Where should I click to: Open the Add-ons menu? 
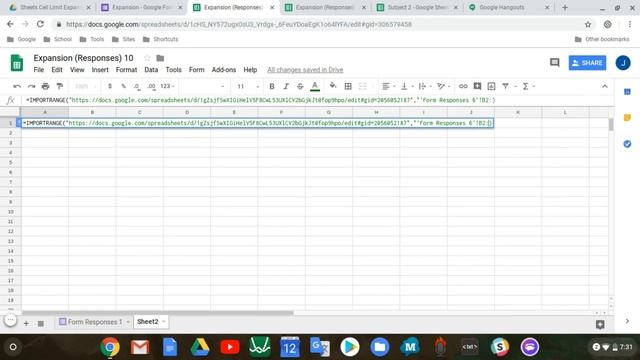point(224,70)
